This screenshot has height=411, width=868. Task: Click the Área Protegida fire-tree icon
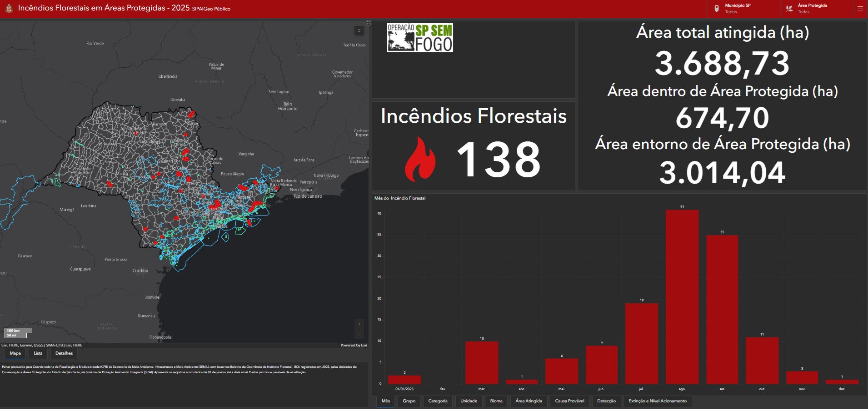(x=789, y=9)
